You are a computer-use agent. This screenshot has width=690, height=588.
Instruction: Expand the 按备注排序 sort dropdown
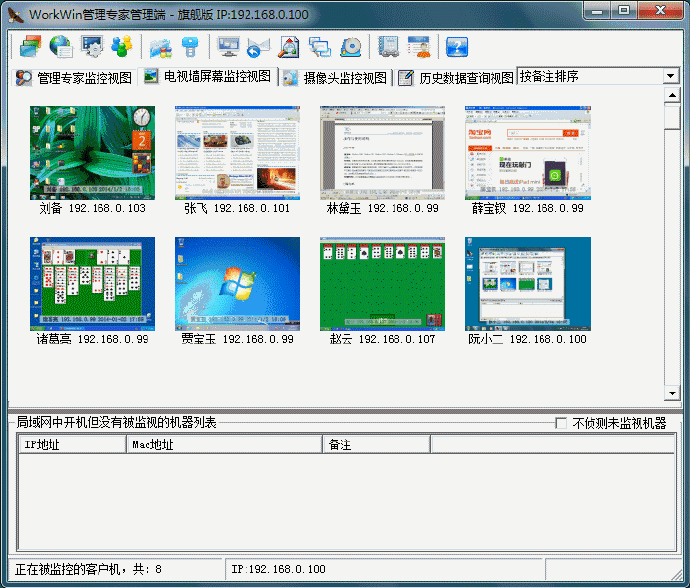click(x=670, y=76)
